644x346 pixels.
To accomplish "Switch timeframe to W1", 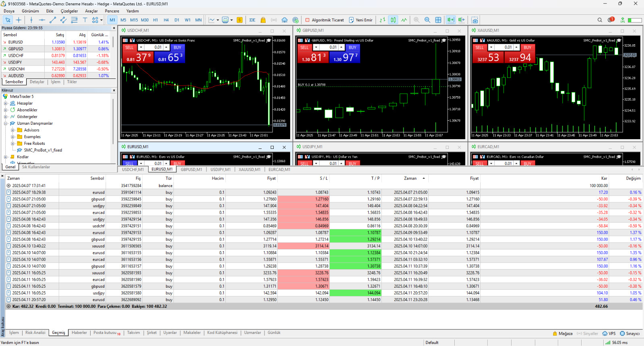I will click(x=188, y=20).
